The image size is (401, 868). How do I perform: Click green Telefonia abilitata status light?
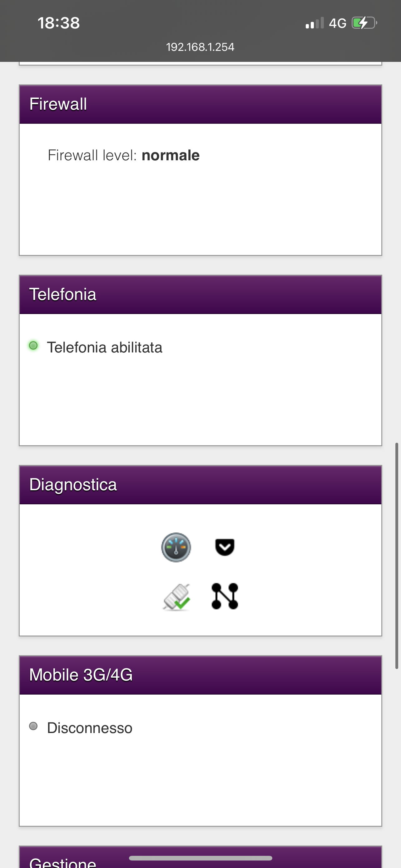(33, 345)
